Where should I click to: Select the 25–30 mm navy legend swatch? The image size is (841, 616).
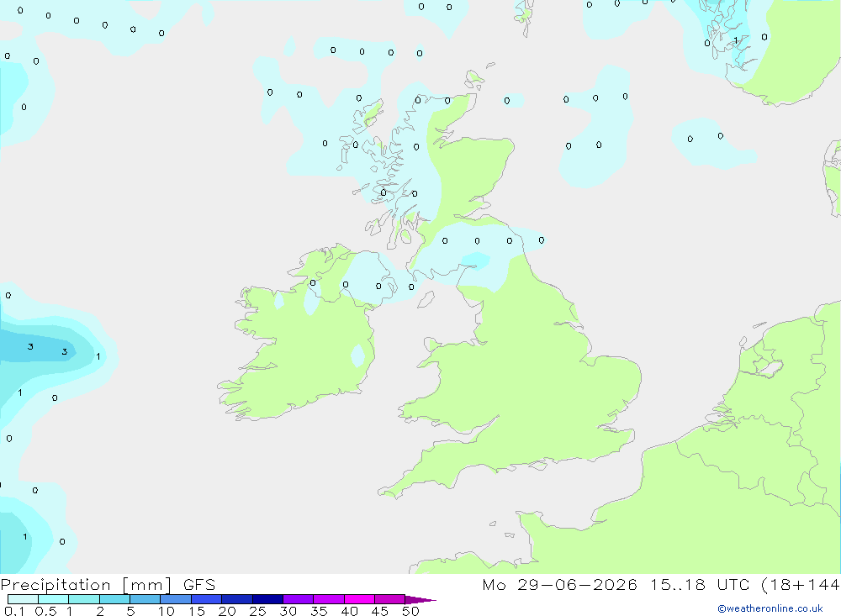(267, 599)
